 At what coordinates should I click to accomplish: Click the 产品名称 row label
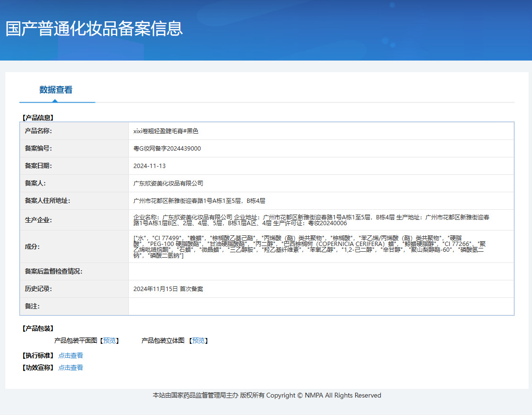[x=38, y=131]
